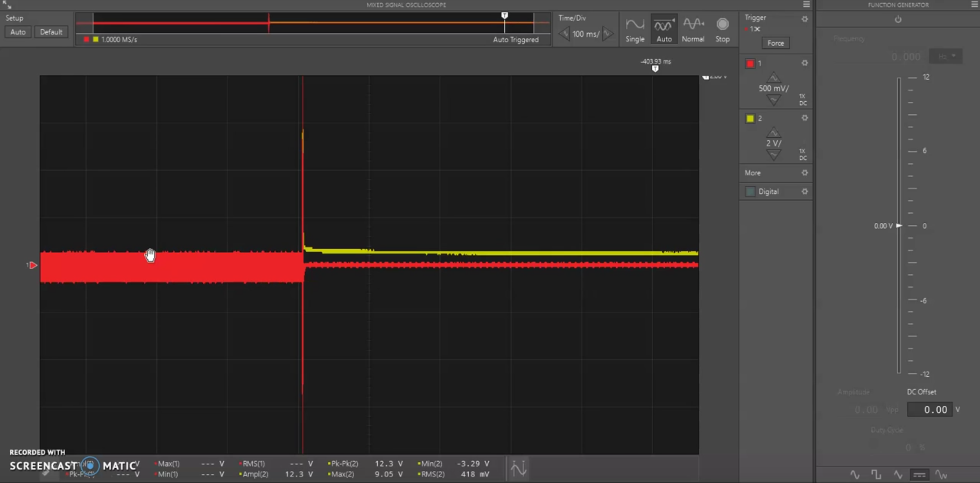Select Normal trigger acquisition mode

693,30
